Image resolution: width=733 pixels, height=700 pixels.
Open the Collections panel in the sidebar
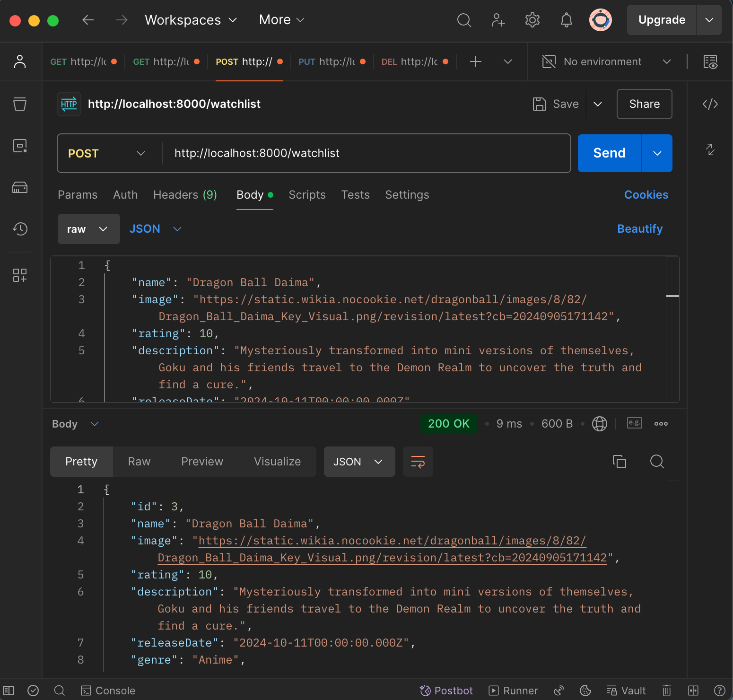20,104
